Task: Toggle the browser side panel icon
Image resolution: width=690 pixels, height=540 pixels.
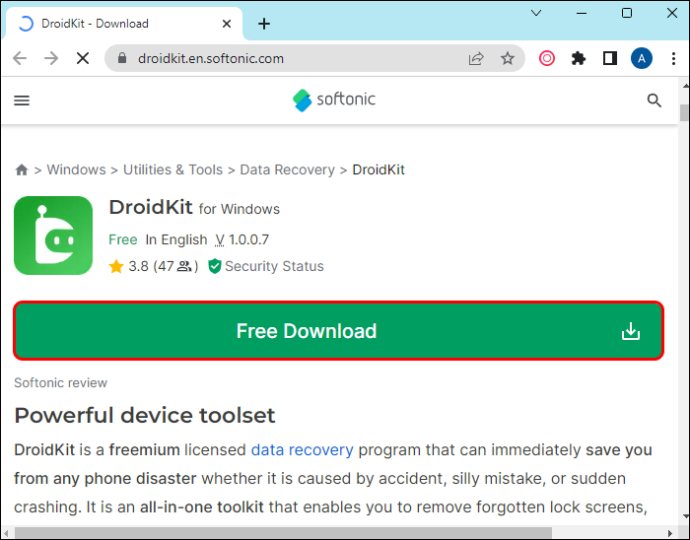Action: pos(609,58)
